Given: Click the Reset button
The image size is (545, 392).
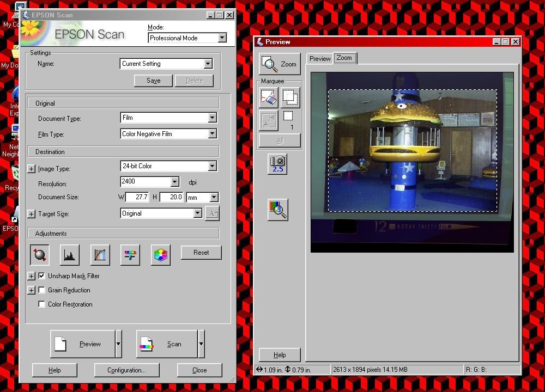Looking at the screenshot, I should pos(201,253).
